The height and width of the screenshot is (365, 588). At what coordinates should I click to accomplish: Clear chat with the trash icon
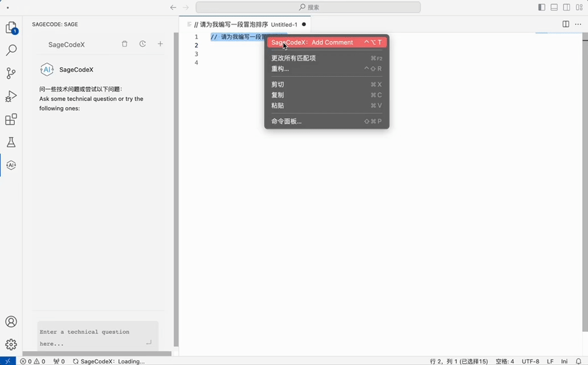tap(125, 44)
